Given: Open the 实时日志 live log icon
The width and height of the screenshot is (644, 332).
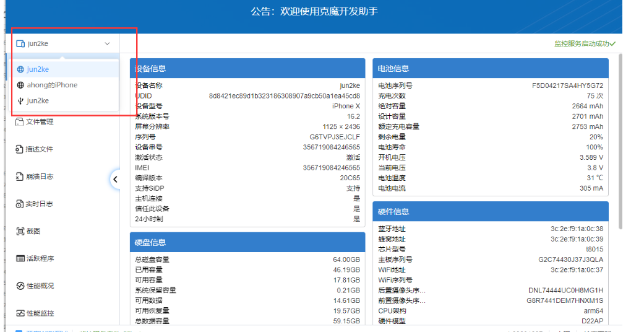Looking at the screenshot, I should point(19,204).
